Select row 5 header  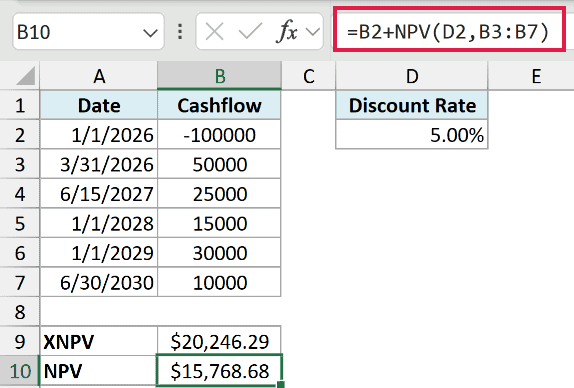20,223
